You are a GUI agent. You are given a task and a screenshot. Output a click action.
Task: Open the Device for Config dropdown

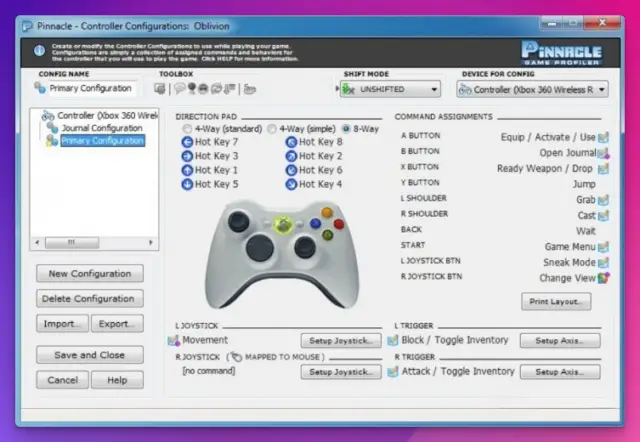tap(532, 90)
